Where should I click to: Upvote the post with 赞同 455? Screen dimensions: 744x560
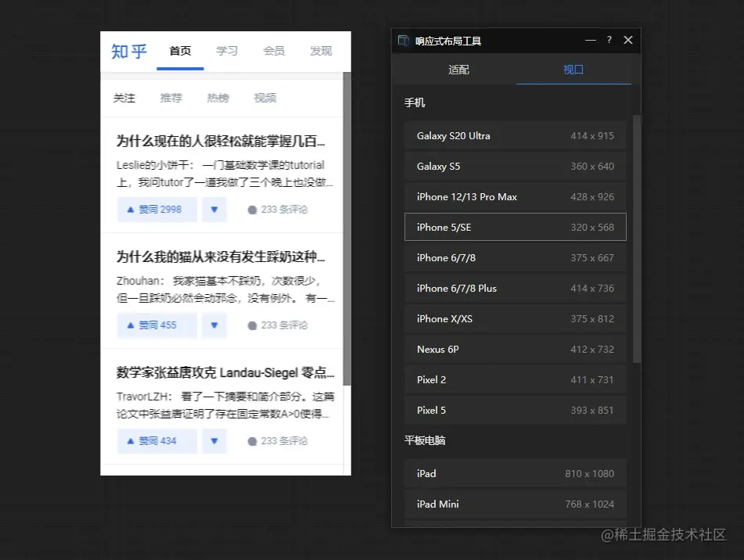click(x=157, y=325)
